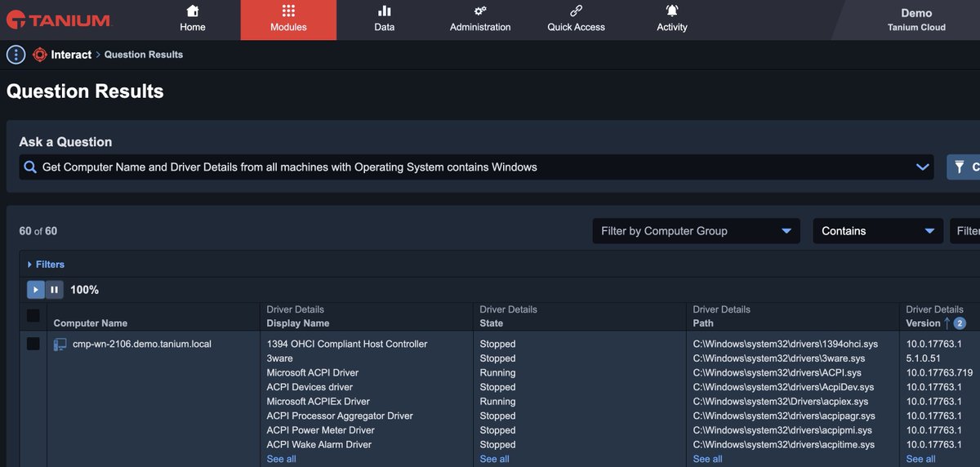Screen dimensions: 980x467
Task: Open the Demo Tanium Cloud account menu
Action: pos(916,20)
